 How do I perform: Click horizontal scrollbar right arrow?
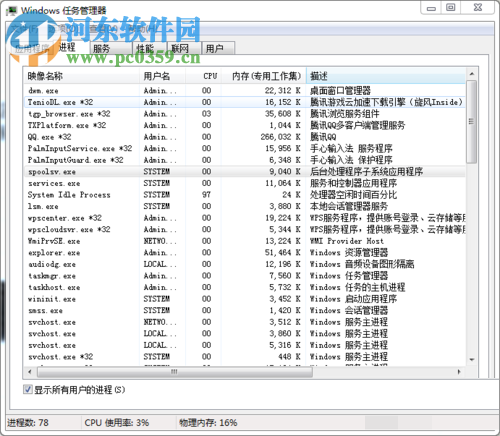459,372
